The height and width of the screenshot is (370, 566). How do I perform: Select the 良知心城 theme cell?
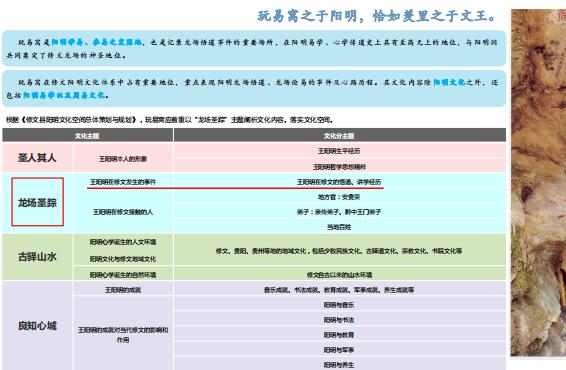(x=37, y=326)
